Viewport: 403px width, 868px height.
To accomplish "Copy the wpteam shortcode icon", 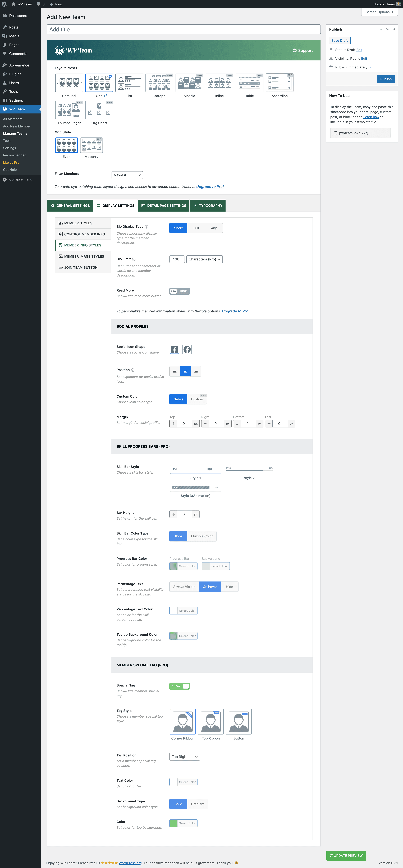I will pyautogui.click(x=335, y=133).
